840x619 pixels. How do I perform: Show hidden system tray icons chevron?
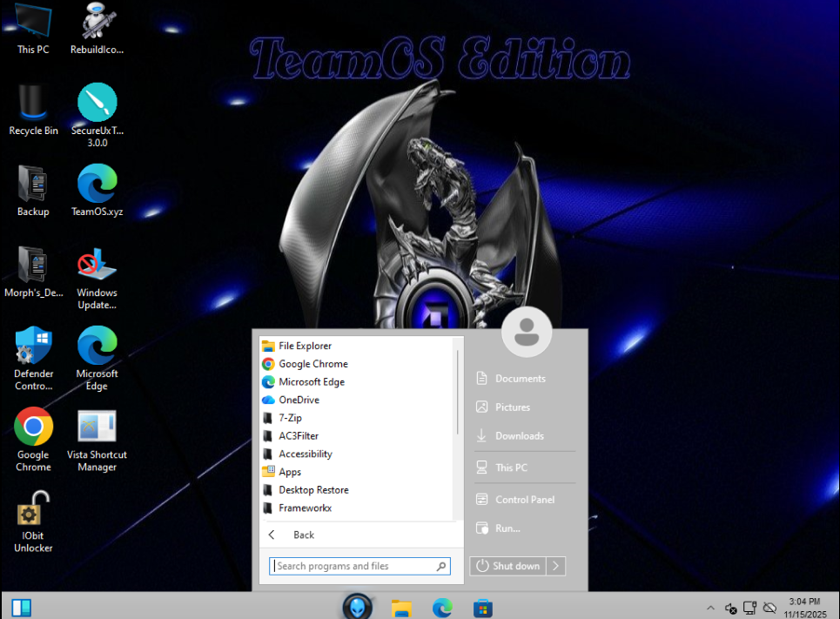click(710, 608)
